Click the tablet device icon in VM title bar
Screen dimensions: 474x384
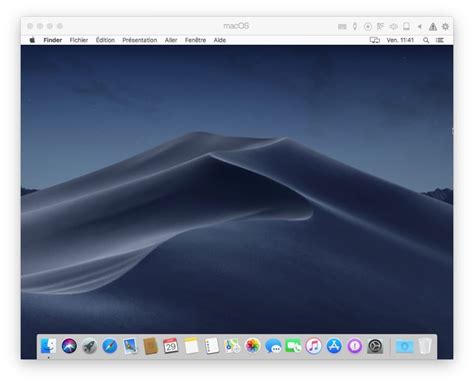click(x=406, y=26)
